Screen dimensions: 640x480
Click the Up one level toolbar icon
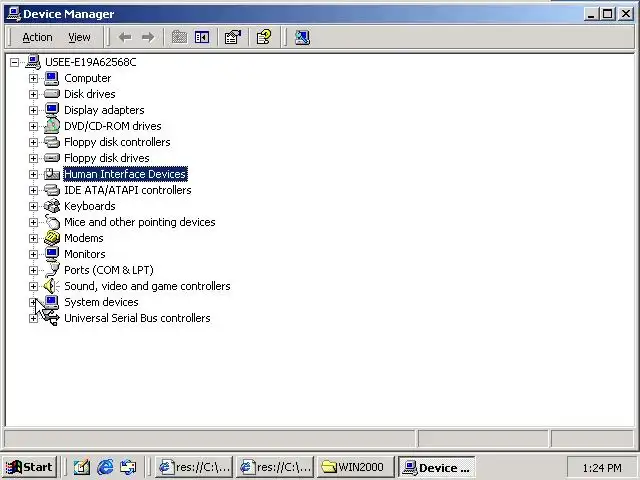pyautogui.click(x=179, y=38)
